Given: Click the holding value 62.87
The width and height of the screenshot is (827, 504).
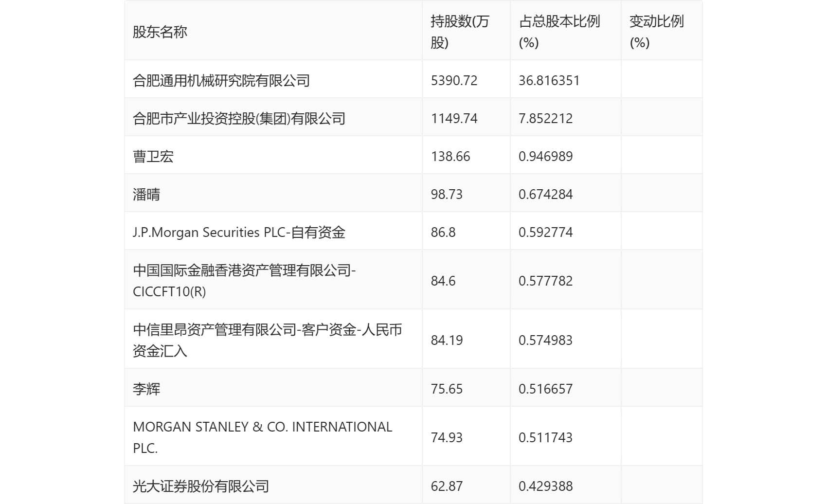Looking at the screenshot, I should tap(447, 486).
